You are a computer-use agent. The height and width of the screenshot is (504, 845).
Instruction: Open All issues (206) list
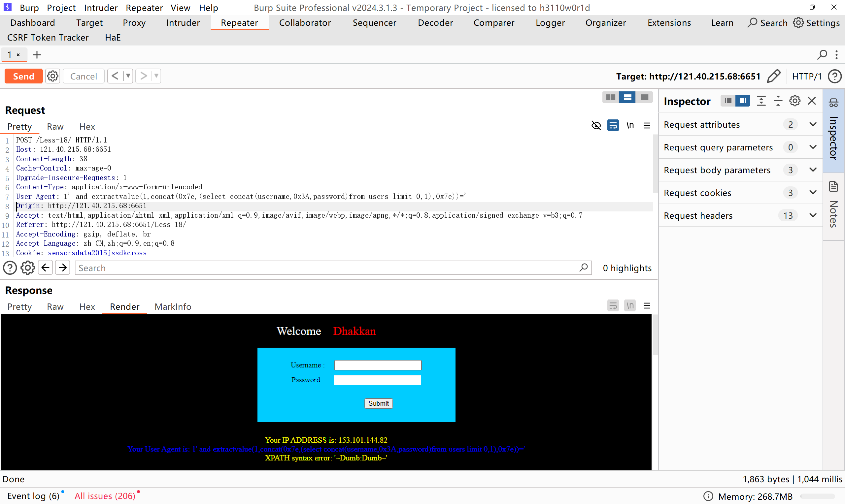[105, 496]
